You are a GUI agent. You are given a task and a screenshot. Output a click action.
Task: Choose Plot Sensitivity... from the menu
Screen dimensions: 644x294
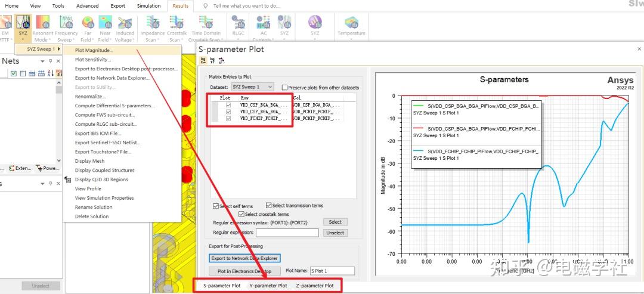pos(122,60)
